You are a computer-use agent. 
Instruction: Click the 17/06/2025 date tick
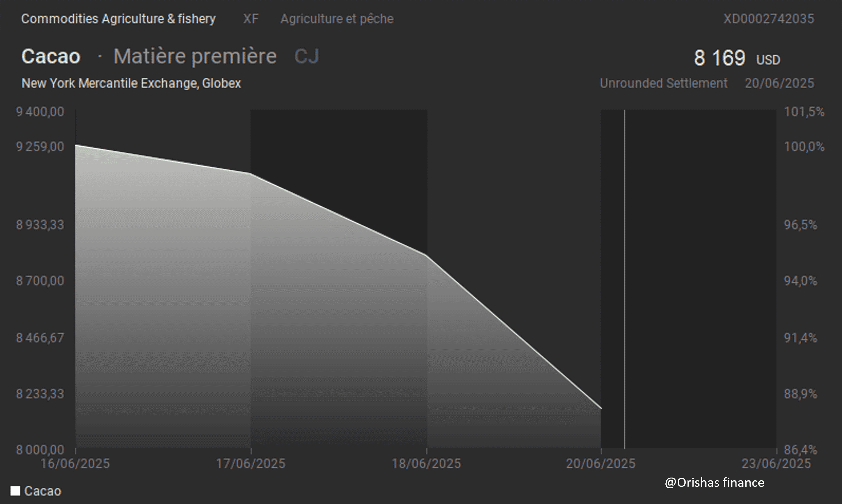pyautogui.click(x=251, y=464)
